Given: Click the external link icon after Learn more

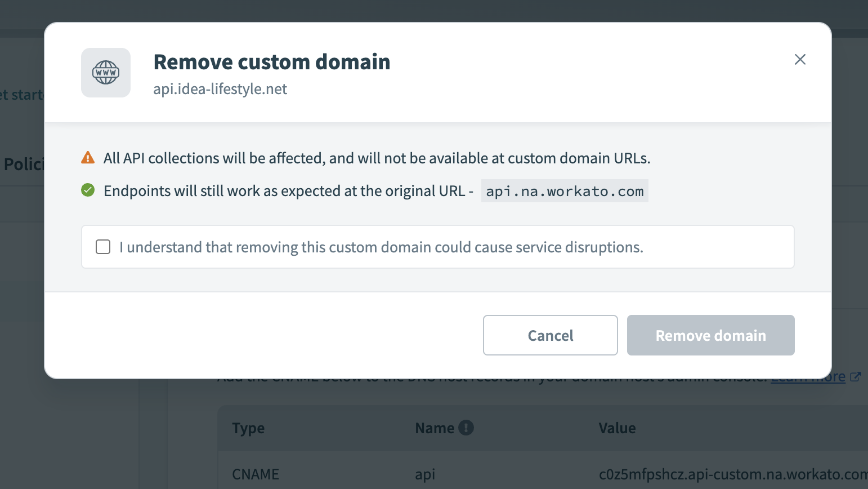Looking at the screenshot, I should point(857,376).
